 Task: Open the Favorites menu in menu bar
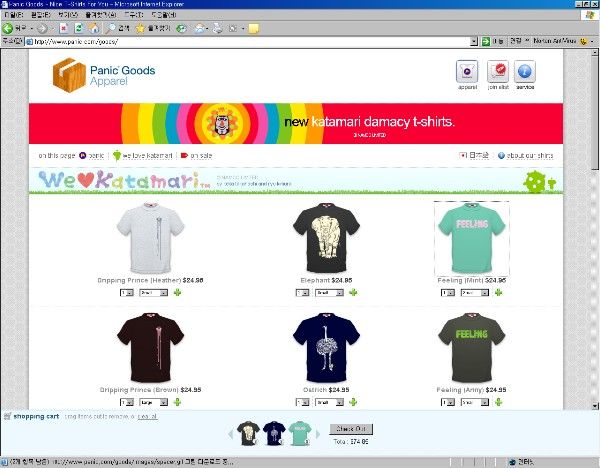click(101, 15)
